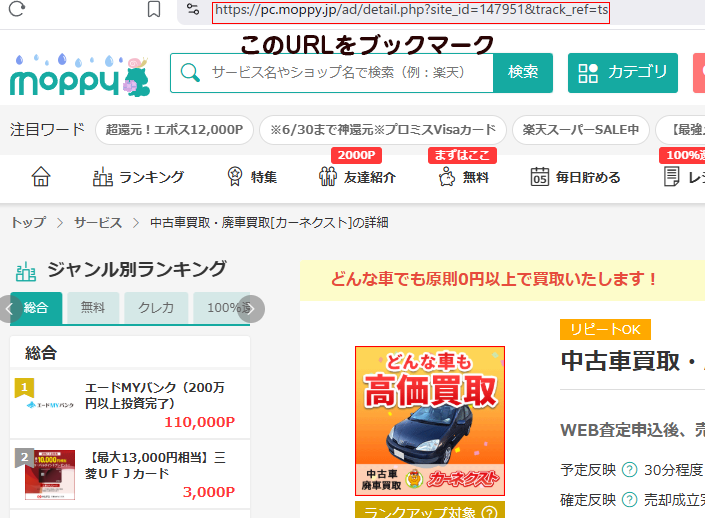Slide the ranking tabs left with the arrow
The width and height of the screenshot is (705, 518).
click(x=9, y=309)
